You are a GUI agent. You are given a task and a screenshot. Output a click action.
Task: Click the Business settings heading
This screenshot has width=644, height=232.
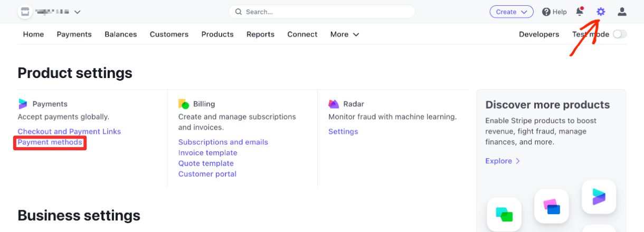coord(79,215)
